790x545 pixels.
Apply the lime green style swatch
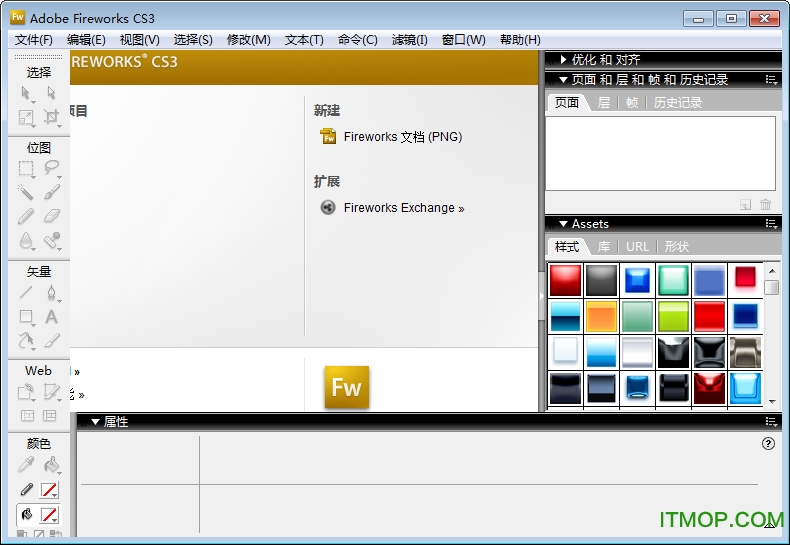point(673,316)
